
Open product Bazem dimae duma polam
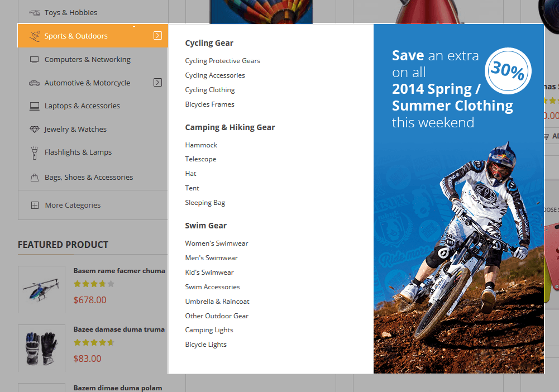click(118, 388)
